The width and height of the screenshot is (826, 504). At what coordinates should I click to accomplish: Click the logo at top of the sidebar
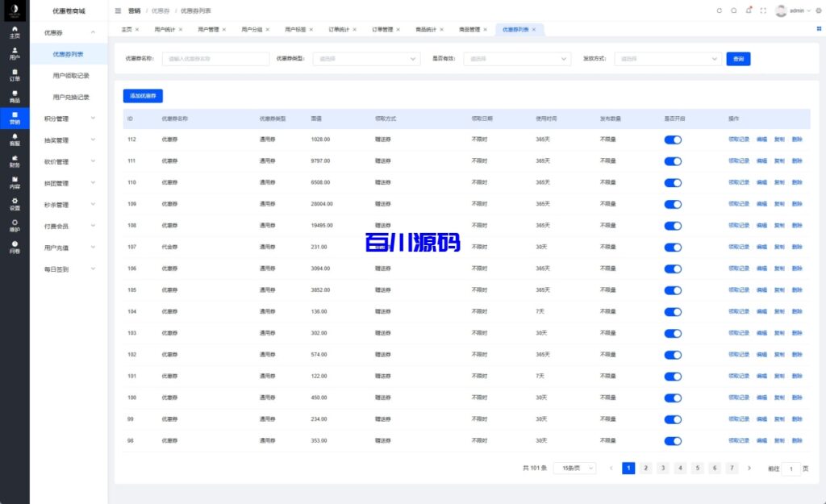tap(15, 10)
